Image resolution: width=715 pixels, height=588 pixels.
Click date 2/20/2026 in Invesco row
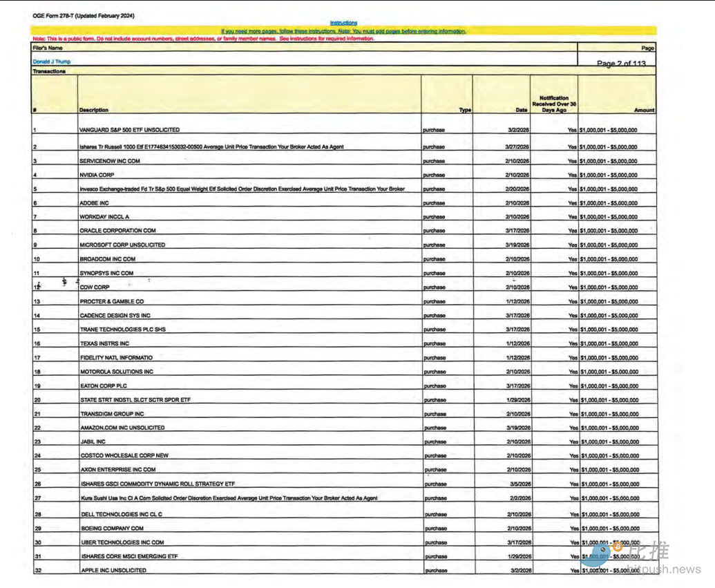(x=517, y=189)
